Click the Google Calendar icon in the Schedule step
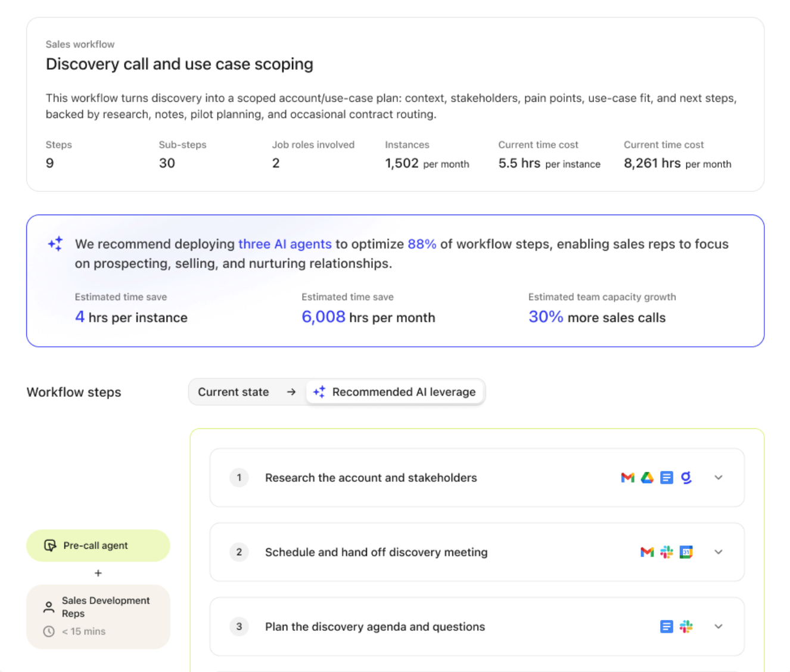 coord(686,552)
